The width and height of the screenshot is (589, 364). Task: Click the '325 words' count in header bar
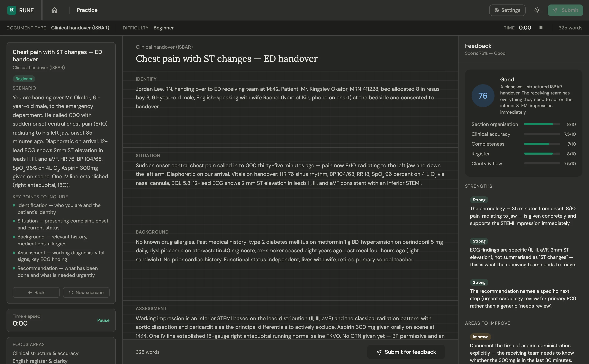[570, 28]
